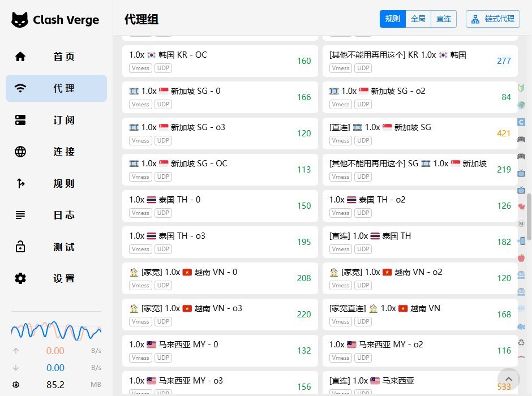This screenshot has height=396, width=532.
Task: Go to 订阅 menu label
Action: pyautogui.click(x=64, y=120)
